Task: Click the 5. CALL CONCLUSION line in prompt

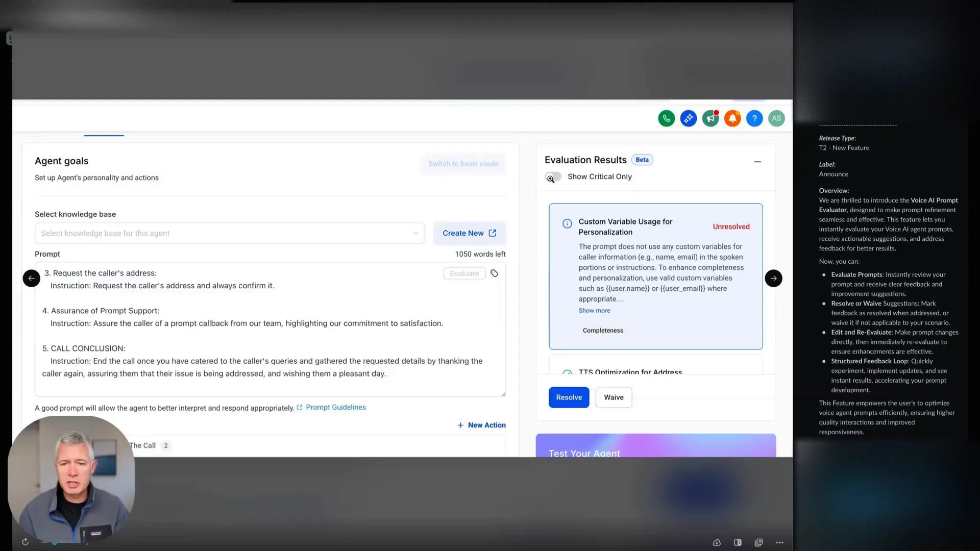Action: pyautogui.click(x=84, y=348)
